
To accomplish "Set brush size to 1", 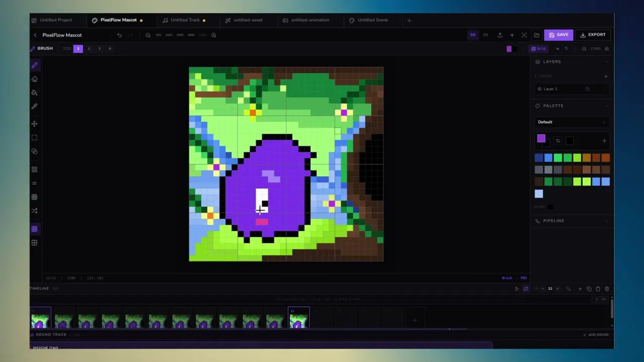I will click(x=78, y=49).
